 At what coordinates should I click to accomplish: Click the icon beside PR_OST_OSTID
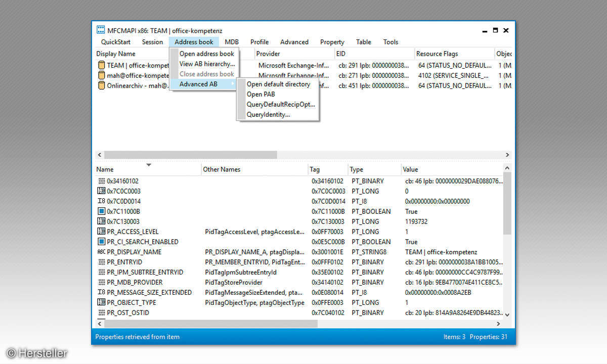tap(101, 312)
